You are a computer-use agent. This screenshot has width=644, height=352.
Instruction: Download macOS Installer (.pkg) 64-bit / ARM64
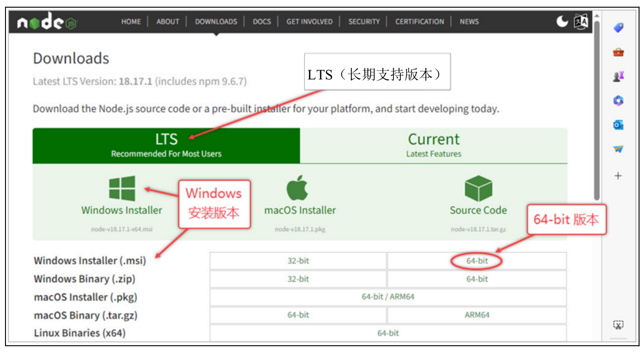pos(388,297)
